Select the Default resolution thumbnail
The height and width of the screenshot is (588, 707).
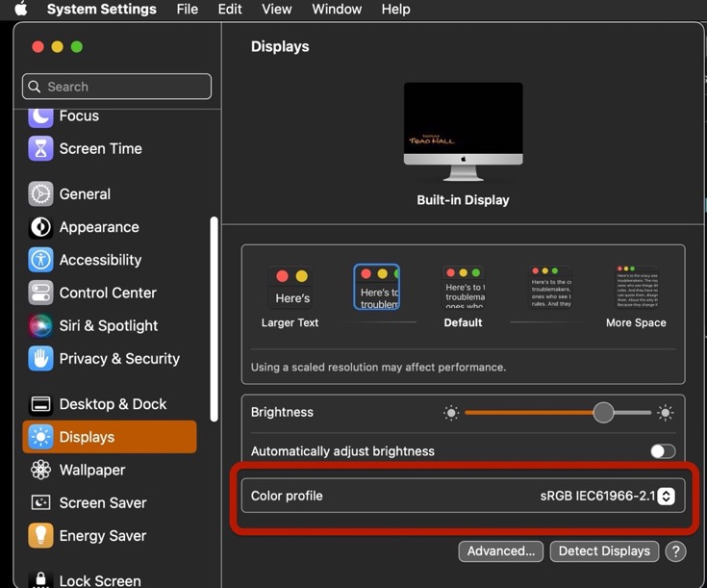click(463, 287)
